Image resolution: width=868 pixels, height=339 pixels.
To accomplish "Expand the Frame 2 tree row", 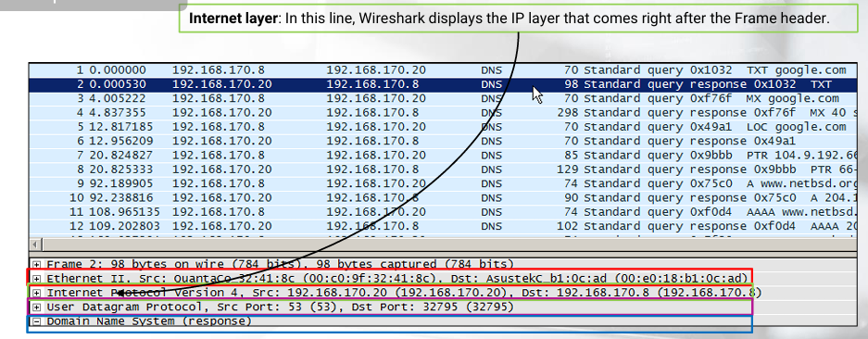I will [36, 264].
